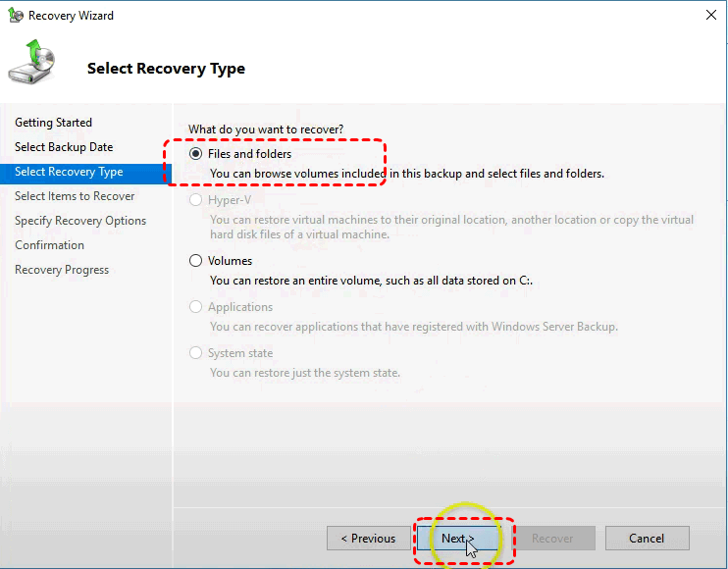Select the Files and folders radio button
The width and height of the screenshot is (728, 569).
[x=195, y=154]
